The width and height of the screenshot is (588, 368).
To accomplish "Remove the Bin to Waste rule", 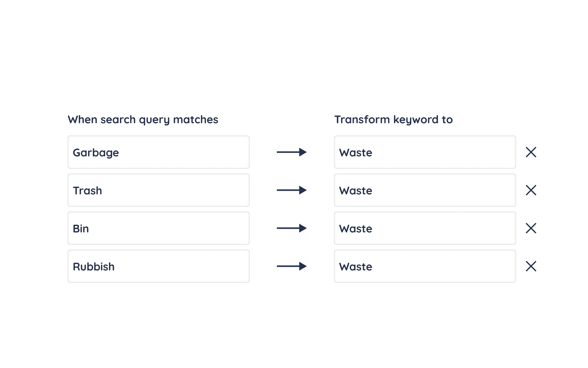I will click(531, 228).
